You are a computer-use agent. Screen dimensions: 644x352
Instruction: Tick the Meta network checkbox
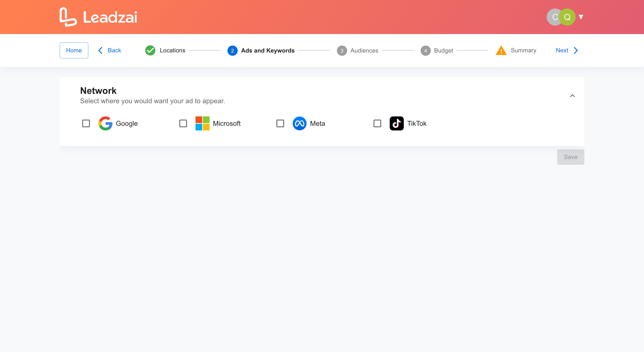(x=280, y=123)
